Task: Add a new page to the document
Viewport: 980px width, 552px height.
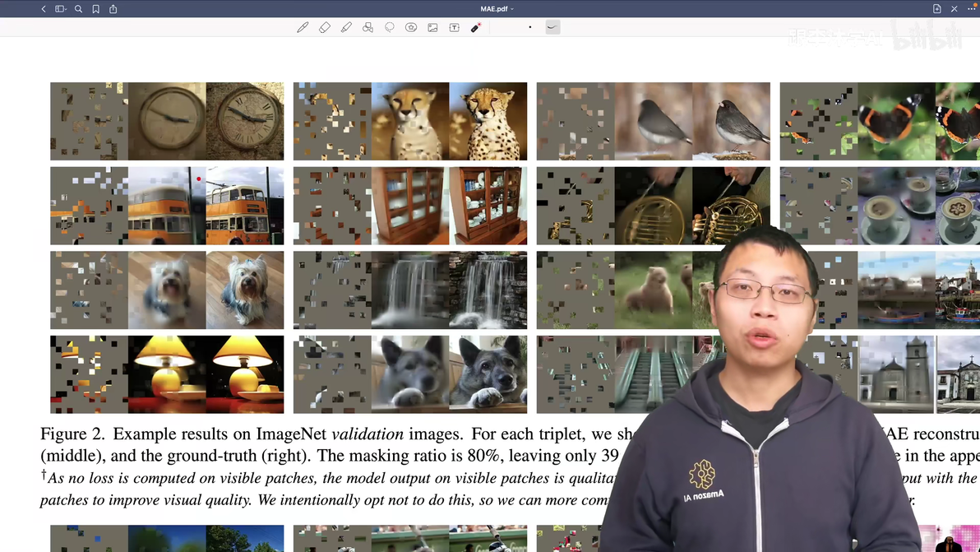Action: tap(937, 9)
